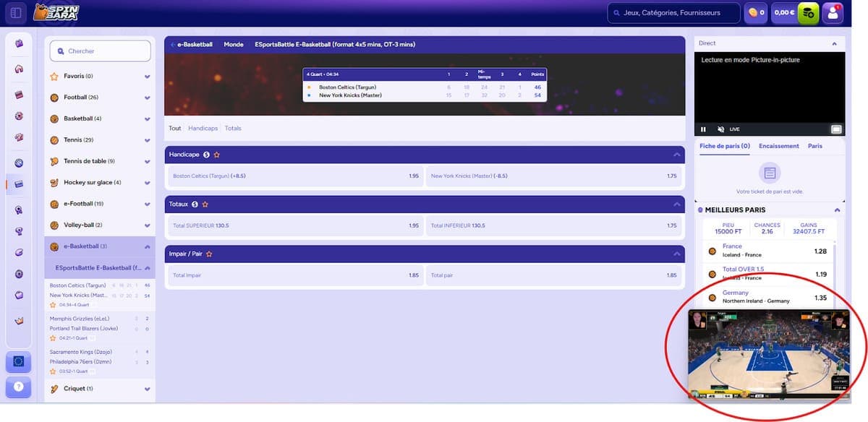Screen dimensions: 868x422
Task: Click the Spinbara logo
Action: tap(56, 12)
